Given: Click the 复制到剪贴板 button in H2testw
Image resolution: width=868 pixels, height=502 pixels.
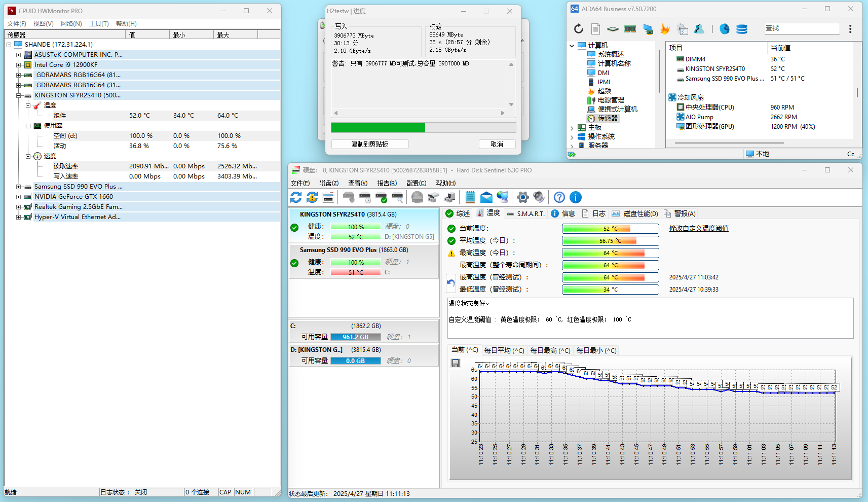Looking at the screenshot, I should click(370, 144).
